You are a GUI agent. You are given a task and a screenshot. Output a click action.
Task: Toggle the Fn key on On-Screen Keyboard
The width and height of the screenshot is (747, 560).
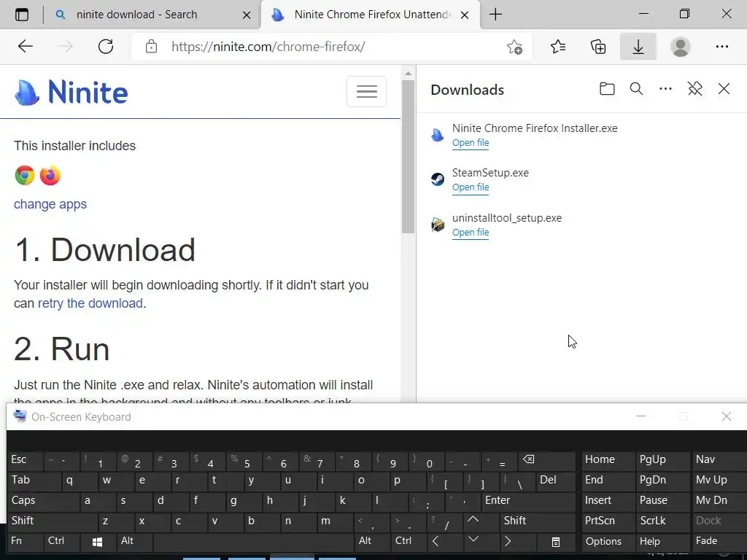(26, 542)
